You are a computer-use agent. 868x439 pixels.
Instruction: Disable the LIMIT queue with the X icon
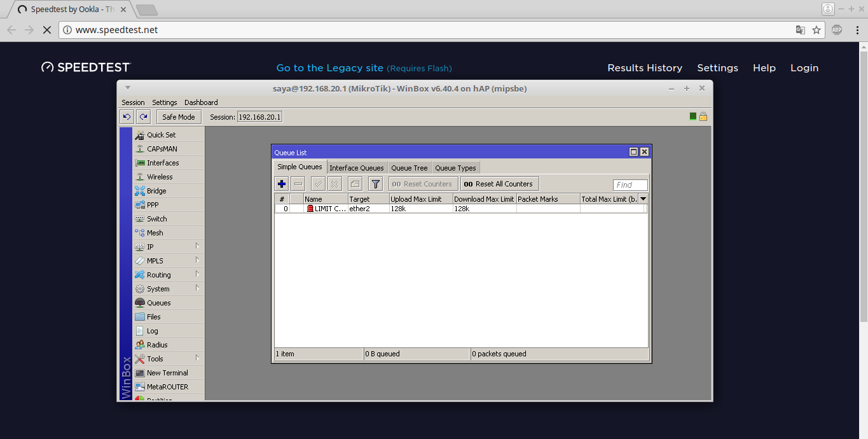pyautogui.click(x=334, y=183)
